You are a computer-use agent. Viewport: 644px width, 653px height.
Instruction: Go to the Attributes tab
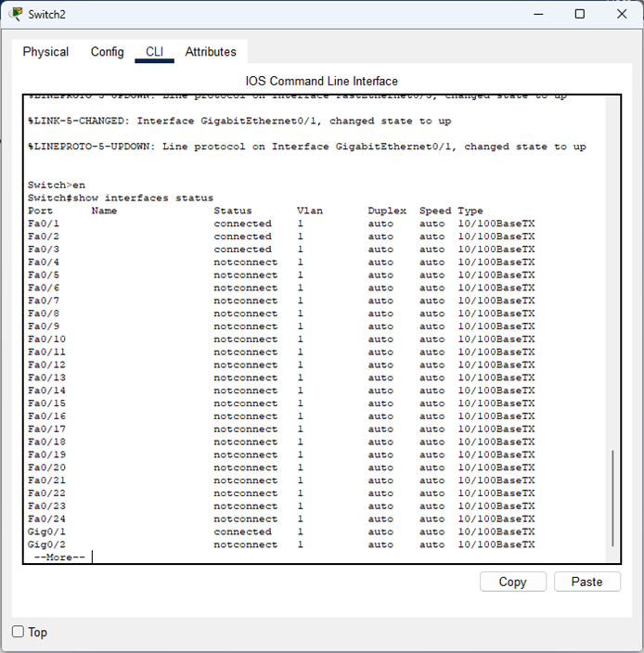[x=211, y=52]
